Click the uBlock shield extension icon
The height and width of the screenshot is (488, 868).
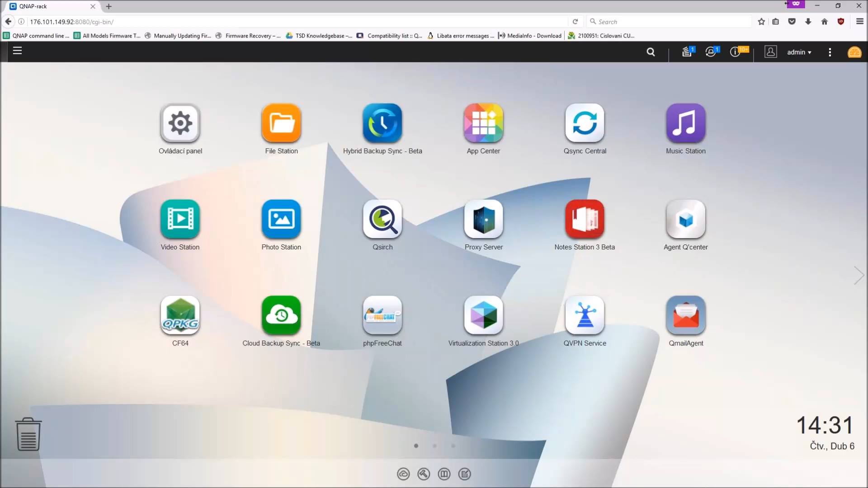[840, 22]
